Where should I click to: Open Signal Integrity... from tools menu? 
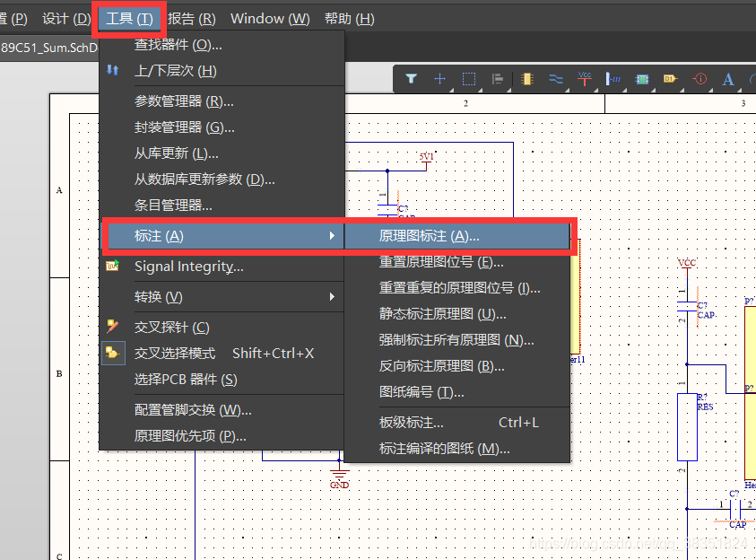pyautogui.click(x=188, y=267)
